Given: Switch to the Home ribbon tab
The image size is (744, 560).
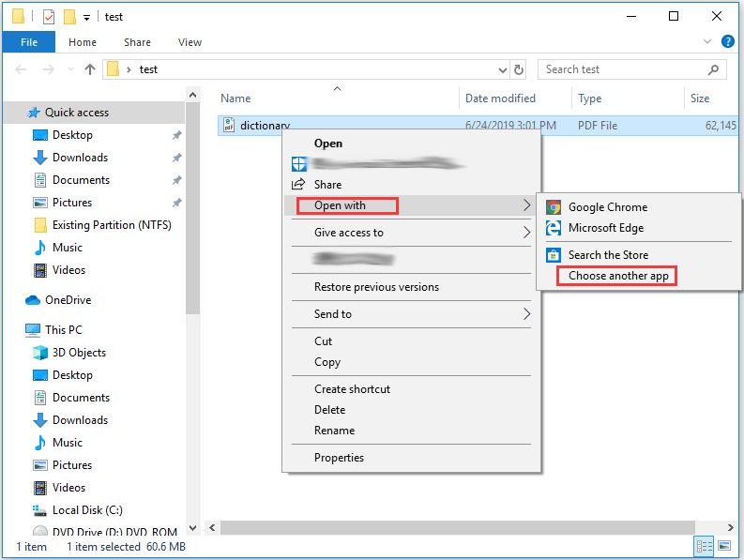Looking at the screenshot, I should click(83, 42).
